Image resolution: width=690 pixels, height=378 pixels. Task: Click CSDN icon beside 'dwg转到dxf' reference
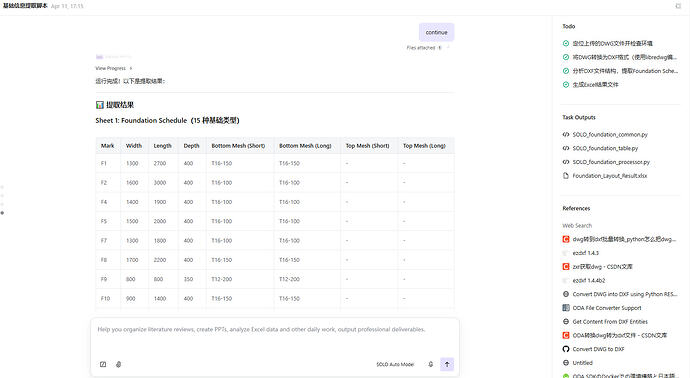566,239
